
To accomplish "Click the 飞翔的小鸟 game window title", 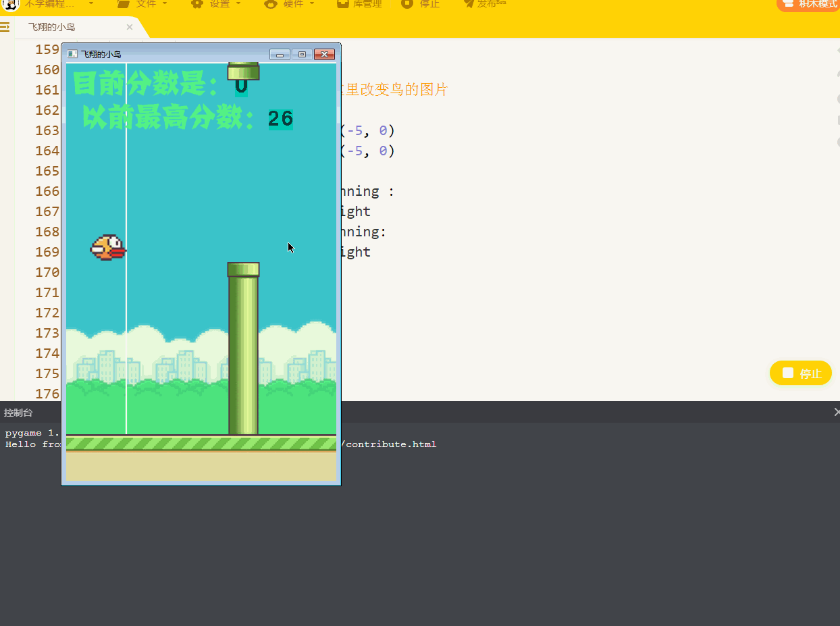I will (x=101, y=54).
